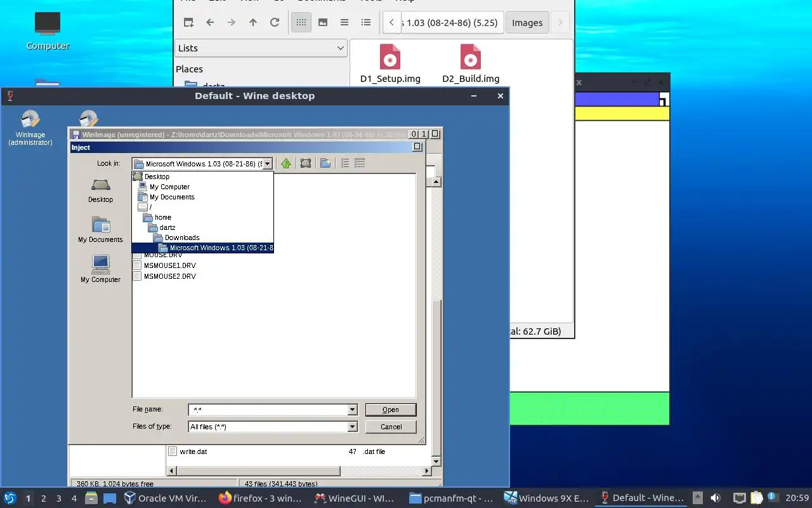This screenshot has height=508, width=812.
Task: Click the Open button in Inject dialog
Action: (391, 410)
